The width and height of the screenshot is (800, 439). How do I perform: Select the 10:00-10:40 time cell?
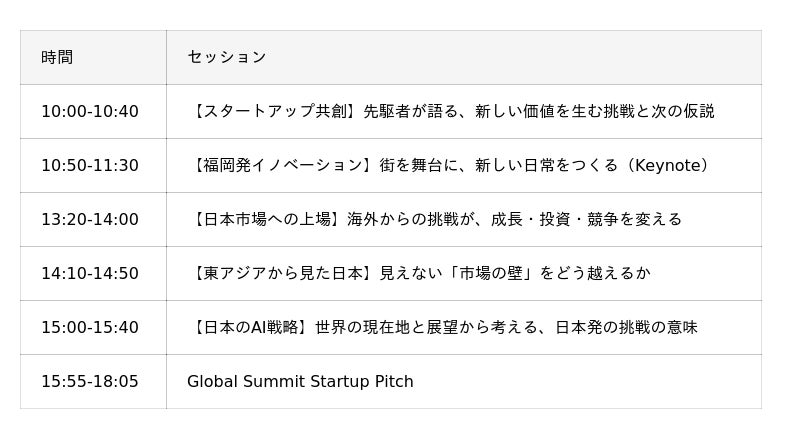[x=93, y=111]
